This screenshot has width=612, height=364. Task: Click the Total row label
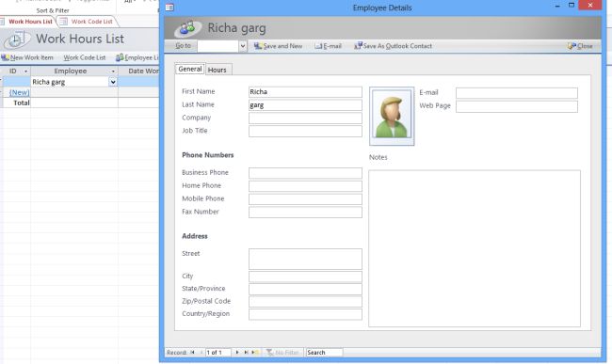click(x=22, y=103)
